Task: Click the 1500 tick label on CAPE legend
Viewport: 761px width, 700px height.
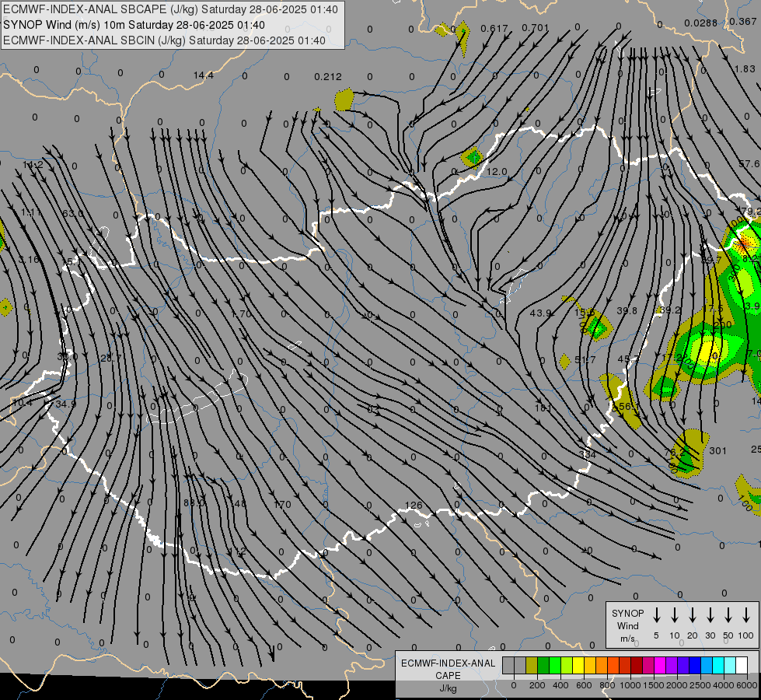Action: coord(654,685)
